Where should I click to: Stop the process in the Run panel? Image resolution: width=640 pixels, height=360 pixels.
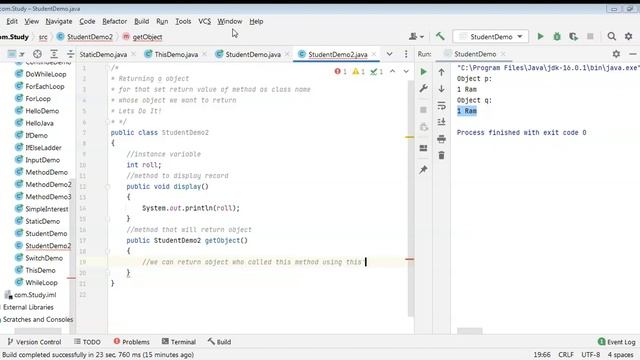423,110
